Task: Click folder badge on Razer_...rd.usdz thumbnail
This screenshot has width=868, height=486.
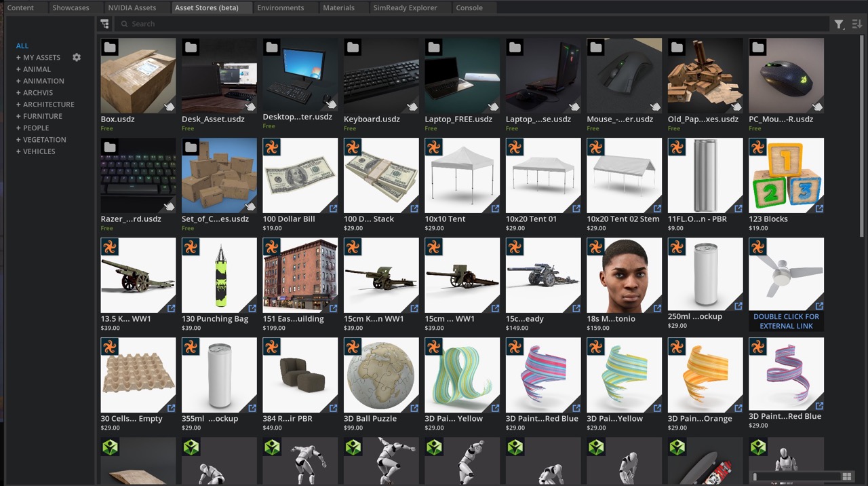Action: (x=110, y=147)
